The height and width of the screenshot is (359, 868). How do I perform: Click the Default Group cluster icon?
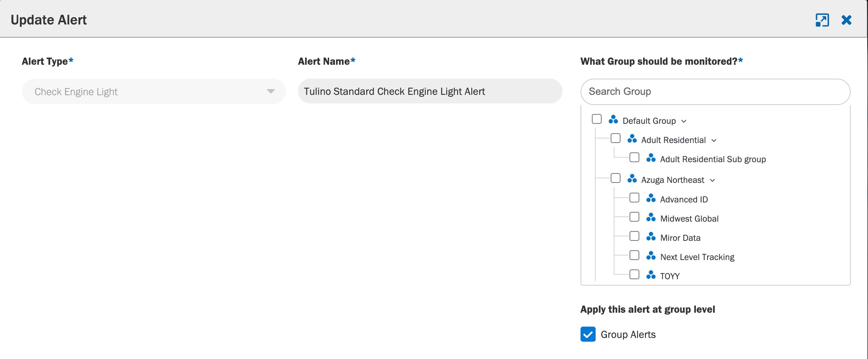coord(613,120)
